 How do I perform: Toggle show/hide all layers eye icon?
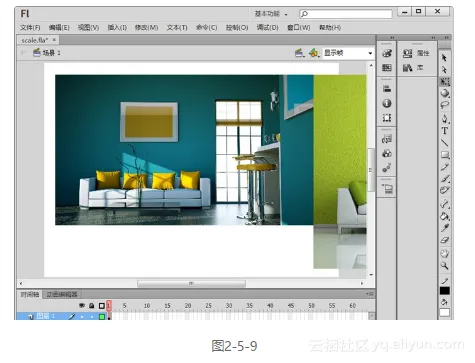(x=82, y=305)
